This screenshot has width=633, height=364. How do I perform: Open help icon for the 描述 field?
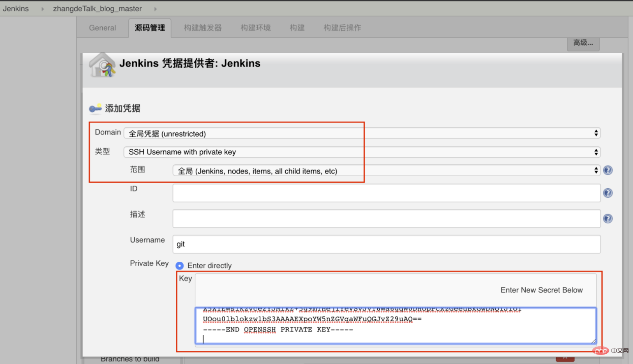tap(608, 219)
